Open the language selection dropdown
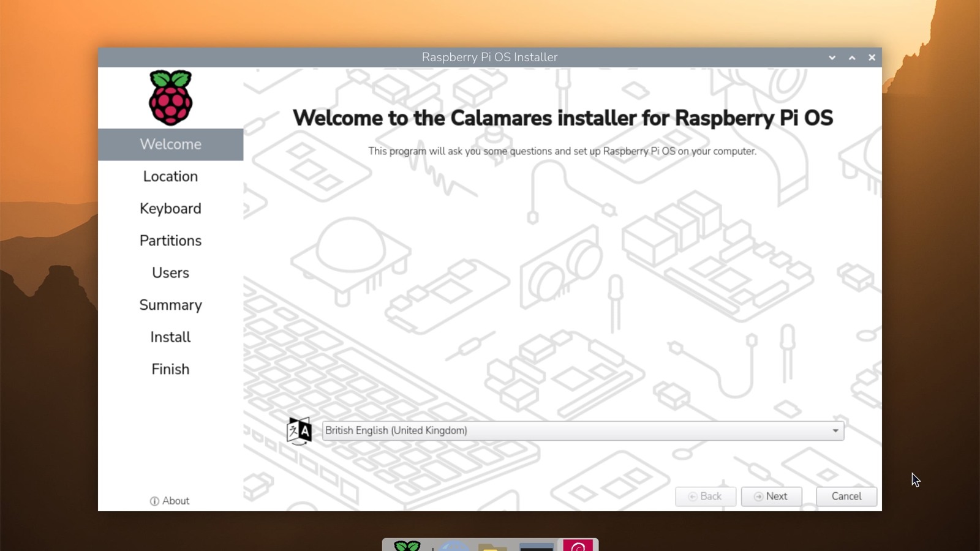 [x=582, y=430]
